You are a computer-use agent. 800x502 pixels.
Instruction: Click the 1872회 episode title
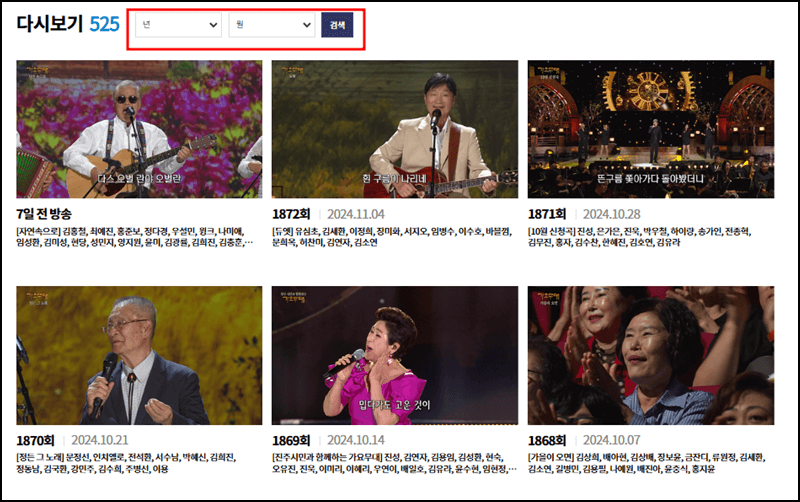point(291,214)
